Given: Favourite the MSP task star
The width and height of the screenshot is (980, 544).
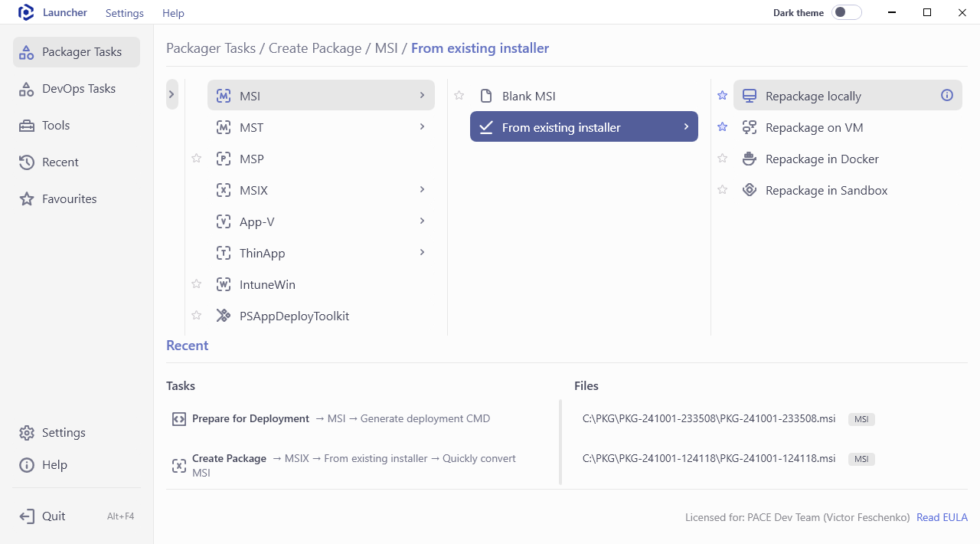Looking at the screenshot, I should pyautogui.click(x=196, y=158).
